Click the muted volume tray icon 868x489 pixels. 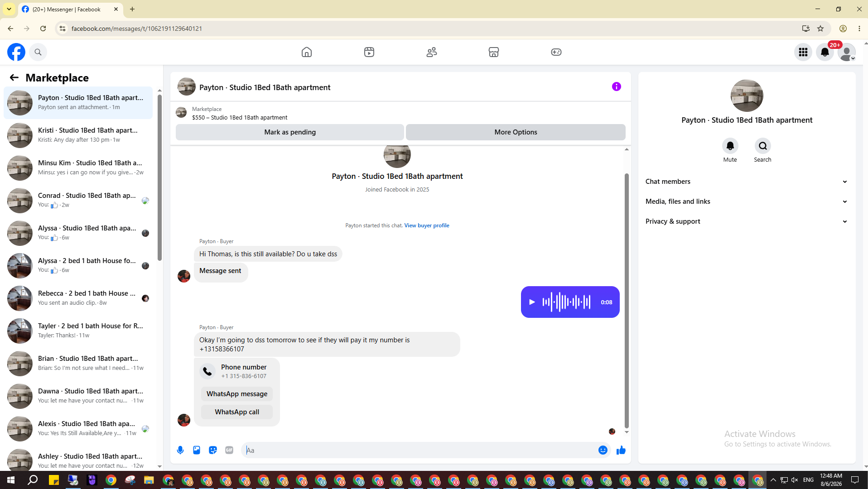[x=794, y=480]
